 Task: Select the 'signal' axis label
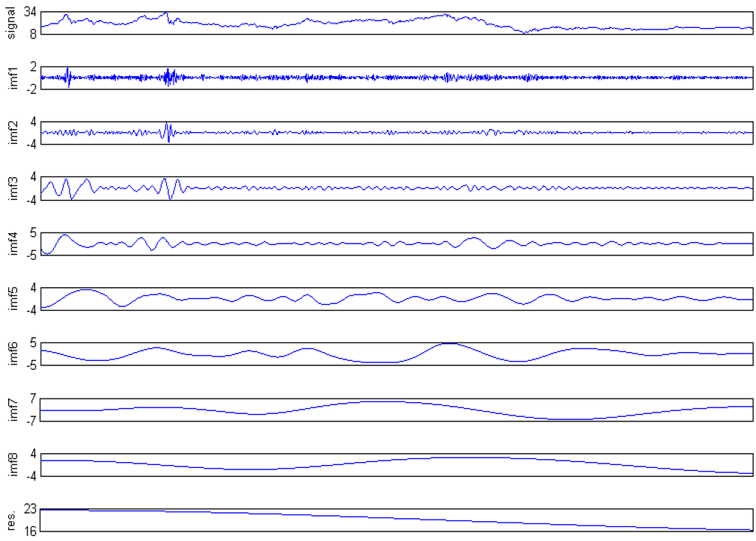coord(11,23)
